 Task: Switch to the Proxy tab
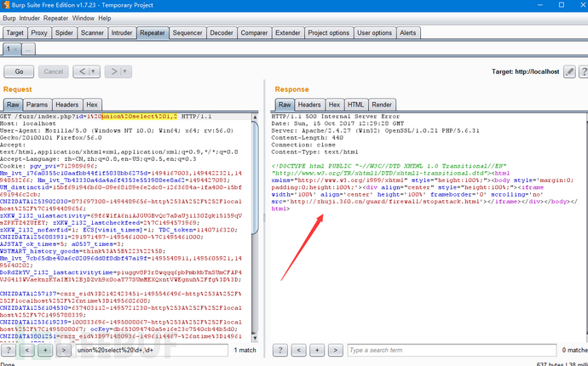tap(39, 33)
